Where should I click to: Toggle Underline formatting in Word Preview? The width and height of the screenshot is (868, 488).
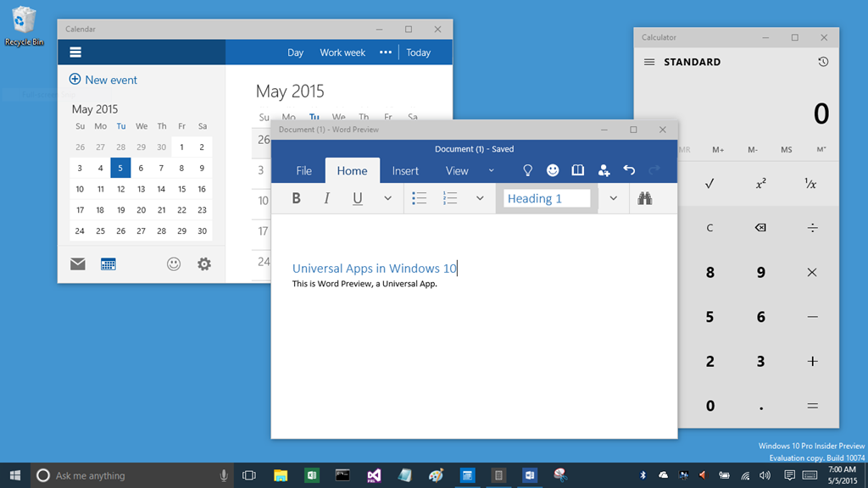358,198
